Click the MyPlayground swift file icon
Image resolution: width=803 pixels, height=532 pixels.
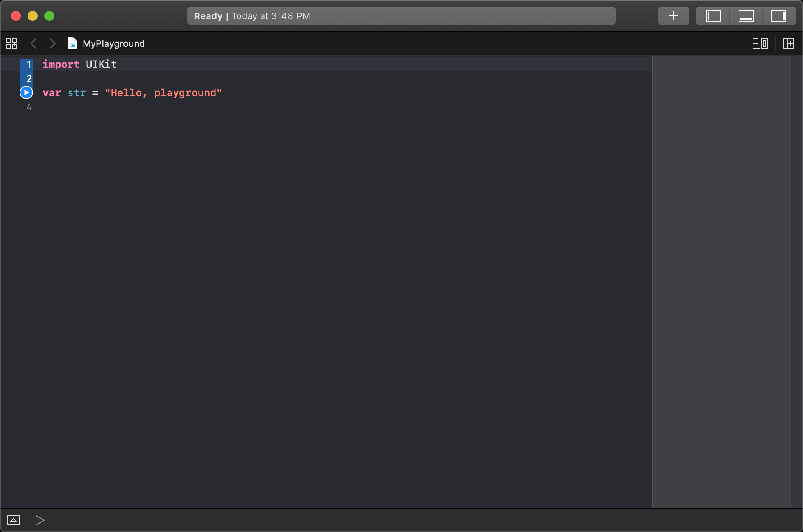[x=73, y=43]
